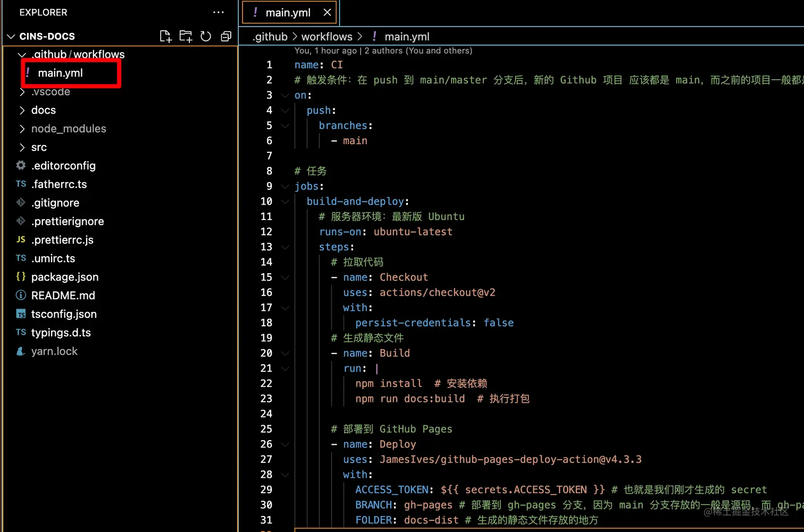Fold the 'with:' block at line 17
The image size is (804, 532).
pos(285,308)
